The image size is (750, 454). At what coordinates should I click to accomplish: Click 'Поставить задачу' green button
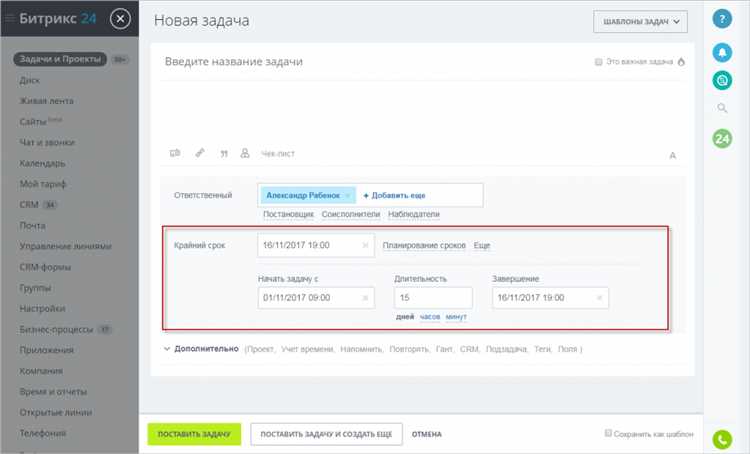pos(194,434)
